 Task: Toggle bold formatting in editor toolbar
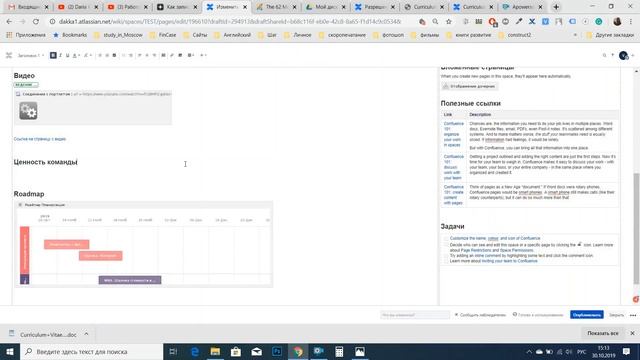(53, 55)
